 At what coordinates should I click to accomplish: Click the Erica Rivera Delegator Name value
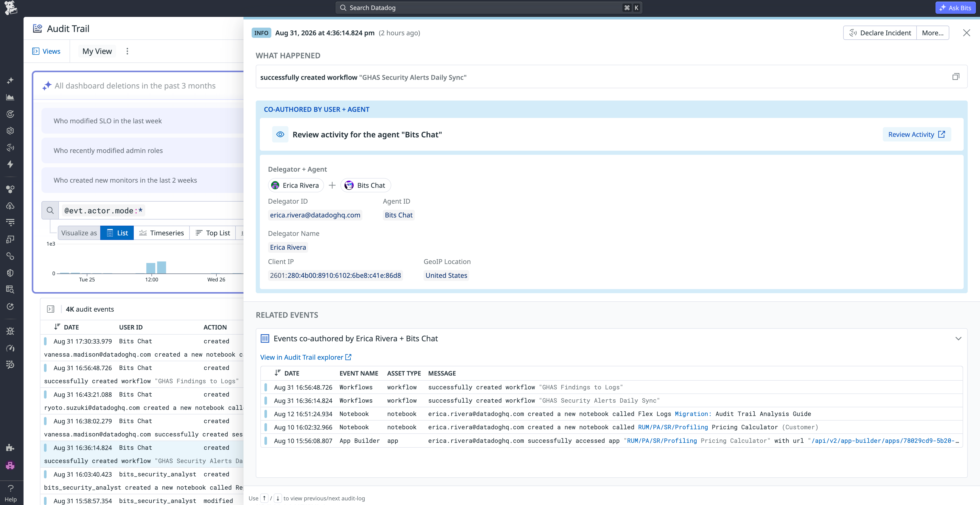point(288,247)
